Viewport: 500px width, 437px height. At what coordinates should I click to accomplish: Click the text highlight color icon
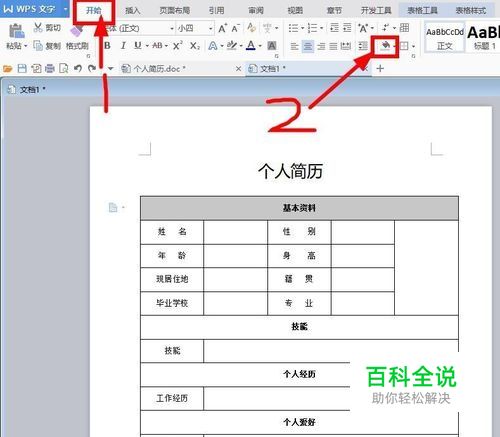click(x=231, y=46)
